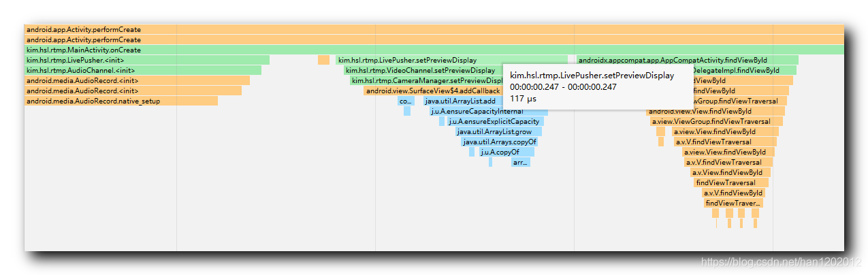868x275 pixels.
Task: Select j.u.A.ensureCapacityInternal block
Action: (489, 111)
